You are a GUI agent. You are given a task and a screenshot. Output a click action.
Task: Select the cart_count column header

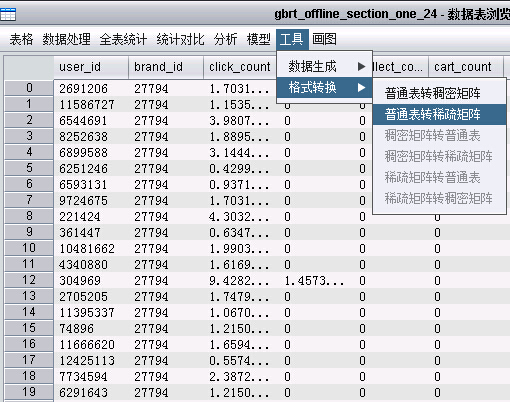click(466, 67)
